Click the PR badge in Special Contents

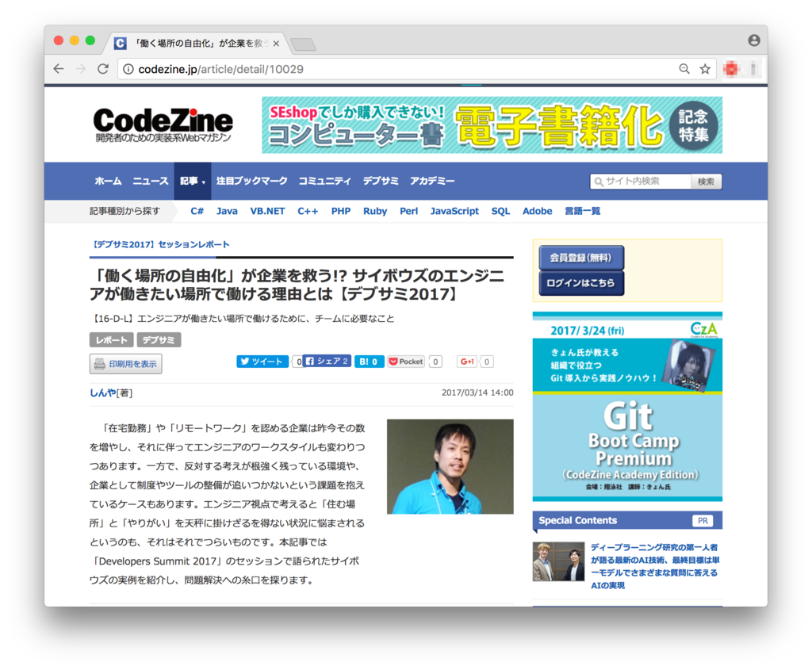[703, 521]
